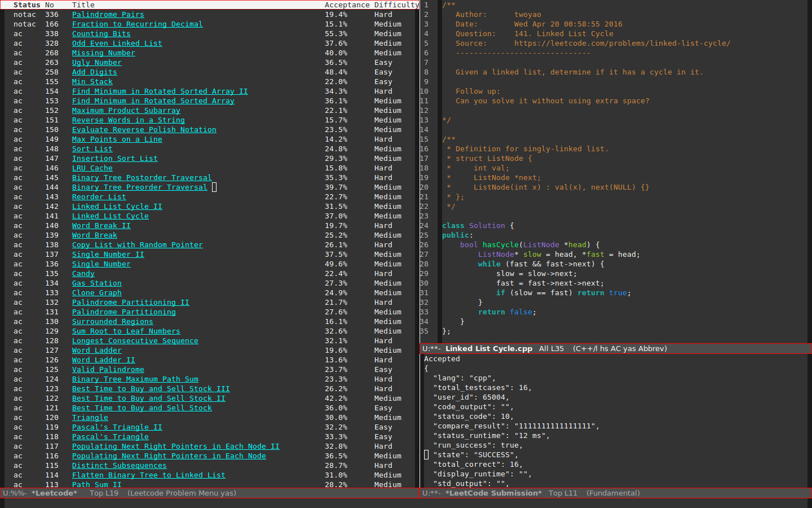Click the Status column header
Image resolution: width=812 pixels, height=508 pixels.
click(27, 5)
